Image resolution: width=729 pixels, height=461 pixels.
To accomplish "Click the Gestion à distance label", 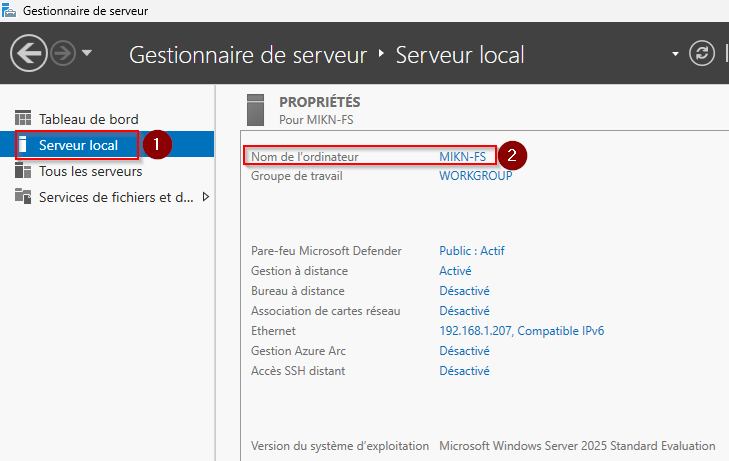I will 299,271.
